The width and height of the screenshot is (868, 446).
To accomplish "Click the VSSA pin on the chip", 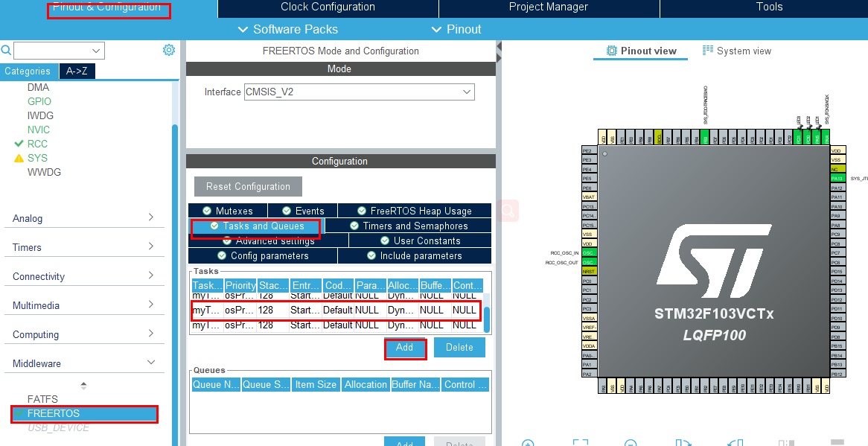I will pos(588,318).
